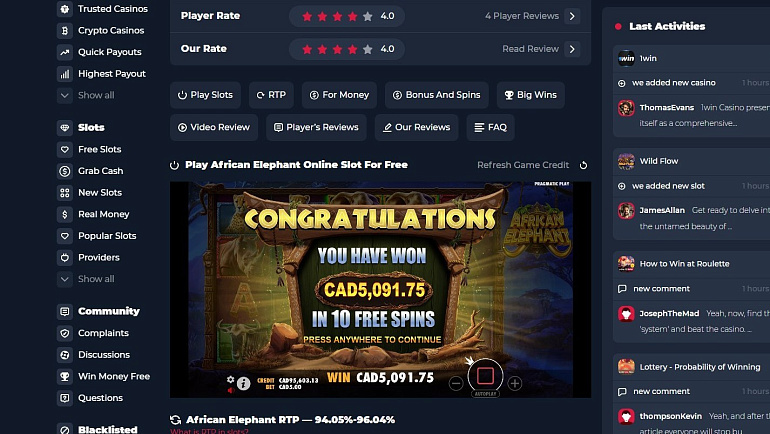Screen dimensions: 770x434
Task: Open the Complaints shield icon
Action: (64, 333)
